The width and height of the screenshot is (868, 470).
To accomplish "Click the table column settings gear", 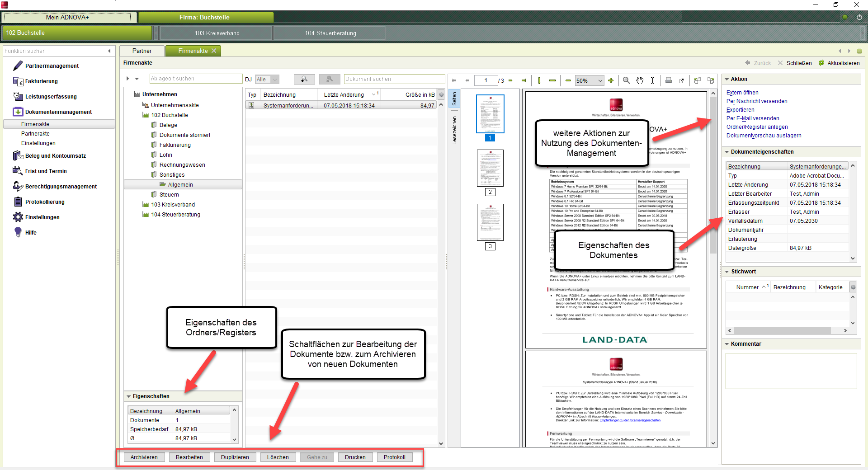I will coord(442,94).
